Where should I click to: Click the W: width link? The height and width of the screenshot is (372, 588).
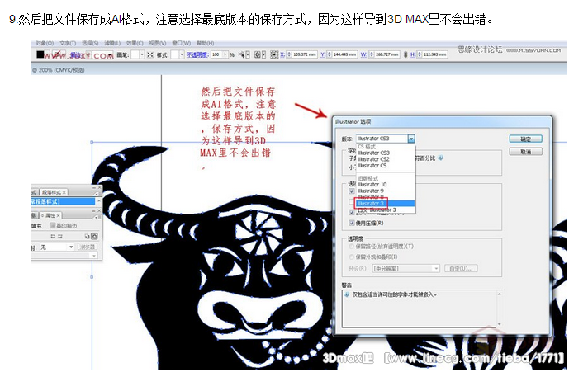[x=363, y=54]
